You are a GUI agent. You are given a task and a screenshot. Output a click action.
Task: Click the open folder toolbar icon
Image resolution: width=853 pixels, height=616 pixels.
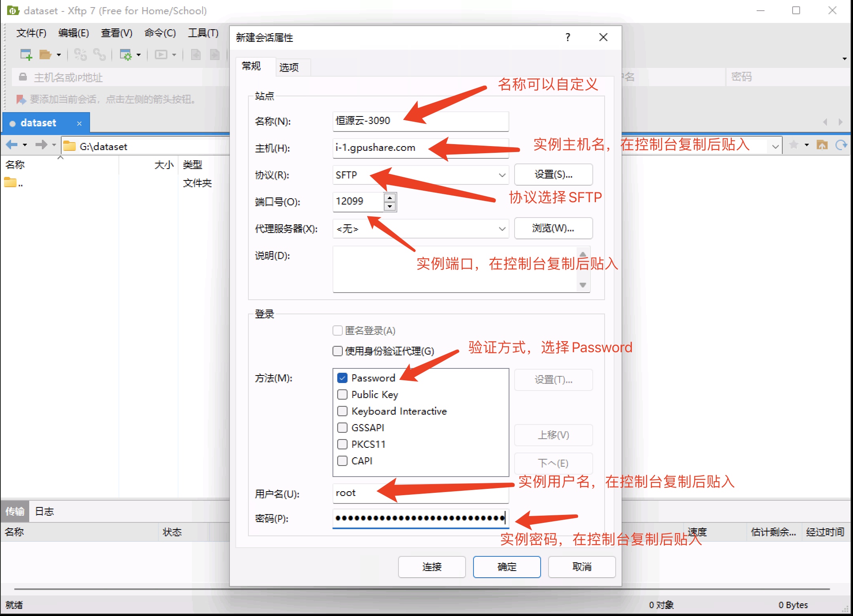(x=45, y=54)
